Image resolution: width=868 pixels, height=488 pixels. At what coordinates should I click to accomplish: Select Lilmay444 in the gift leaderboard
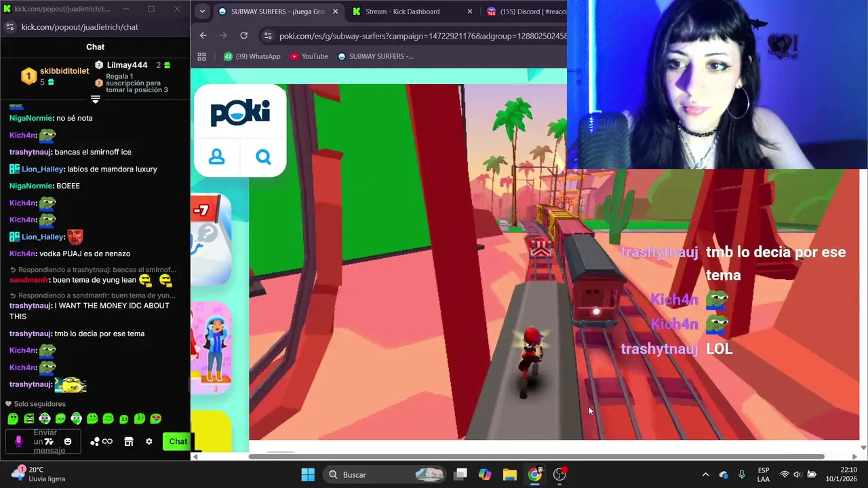(x=127, y=65)
